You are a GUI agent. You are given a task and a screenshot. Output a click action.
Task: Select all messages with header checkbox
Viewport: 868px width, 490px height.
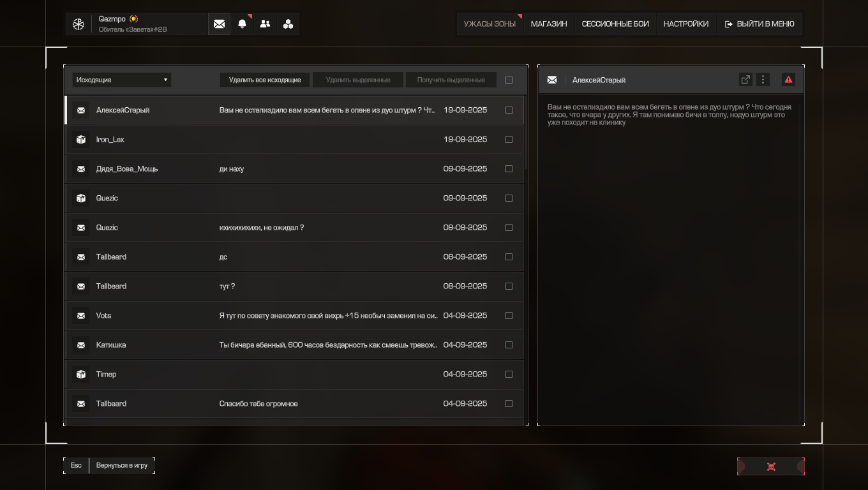(509, 80)
